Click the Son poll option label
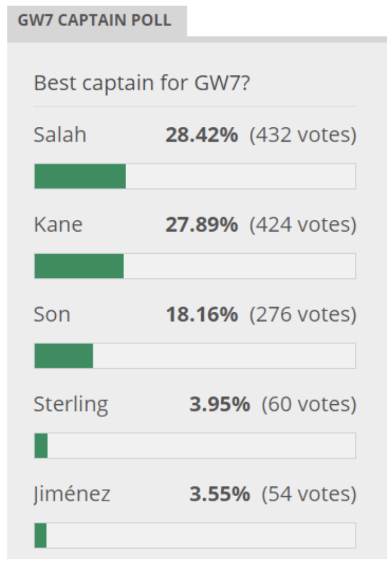 click(52, 315)
